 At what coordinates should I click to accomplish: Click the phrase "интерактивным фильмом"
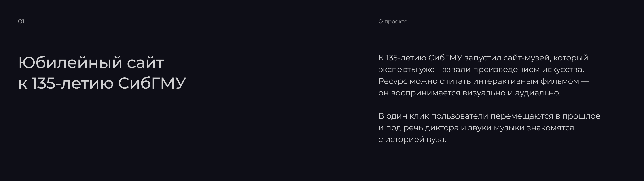pyautogui.click(x=526, y=81)
